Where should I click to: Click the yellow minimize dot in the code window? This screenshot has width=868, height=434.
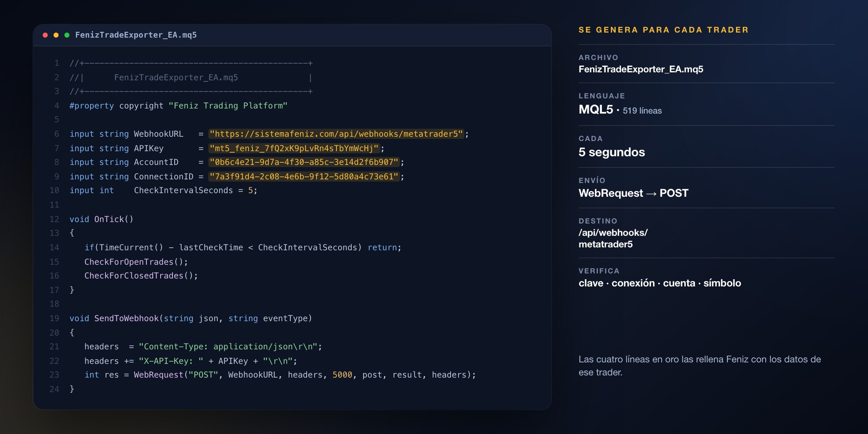(x=56, y=35)
